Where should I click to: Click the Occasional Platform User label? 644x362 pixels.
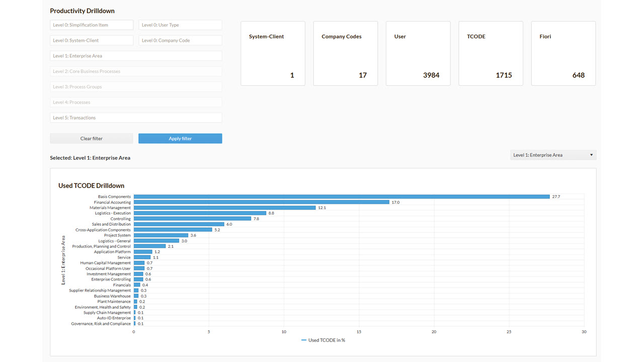(108, 268)
